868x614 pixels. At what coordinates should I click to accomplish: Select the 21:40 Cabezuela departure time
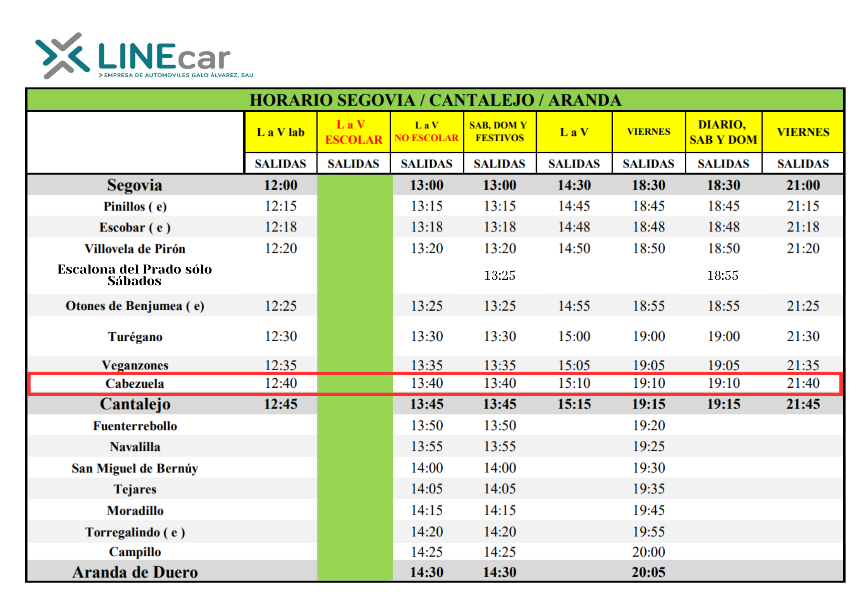tap(803, 383)
